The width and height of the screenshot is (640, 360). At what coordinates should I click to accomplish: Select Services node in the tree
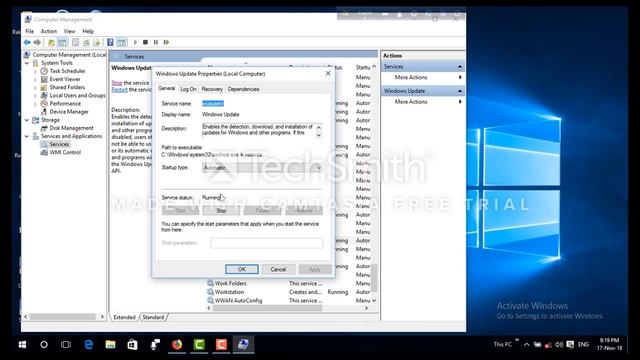(x=59, y=144)
